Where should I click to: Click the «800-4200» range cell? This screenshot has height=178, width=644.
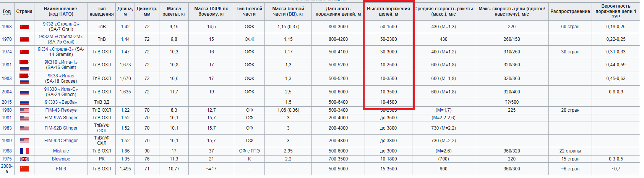pos(338,39)
